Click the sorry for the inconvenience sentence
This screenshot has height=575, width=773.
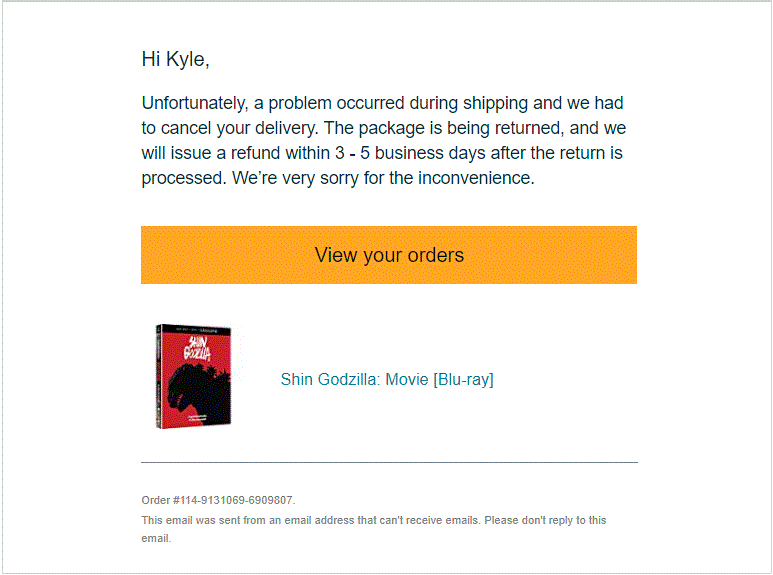tap(383, 178)
